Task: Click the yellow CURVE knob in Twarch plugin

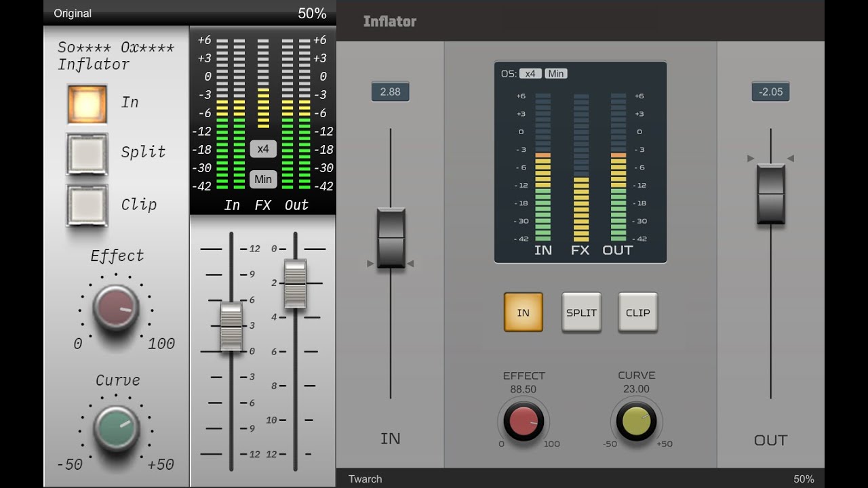Action: [636, 421]
